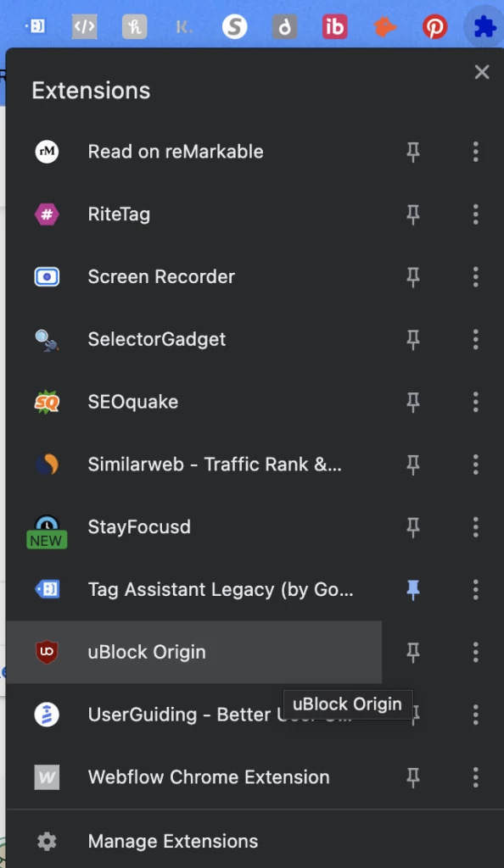Click the Extensions puzzle piece icon
Image resolution: width=504 pixels, height=868 pixels.
tap(484, 26)
